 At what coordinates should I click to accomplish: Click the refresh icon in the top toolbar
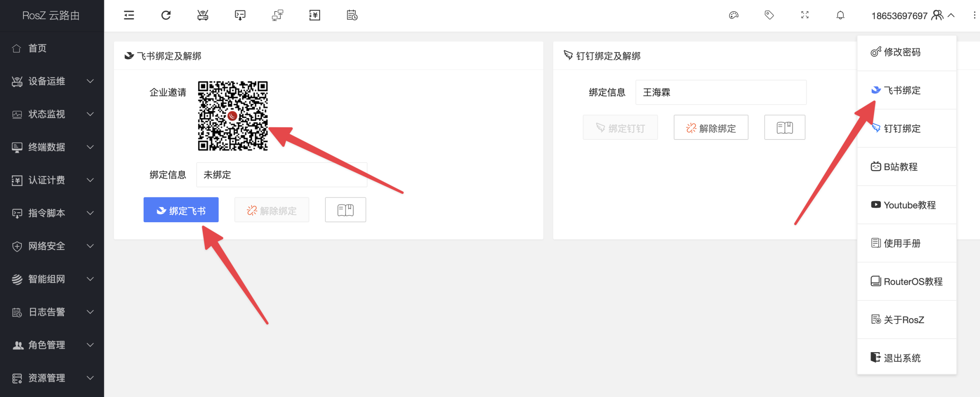tap(166, 15)
